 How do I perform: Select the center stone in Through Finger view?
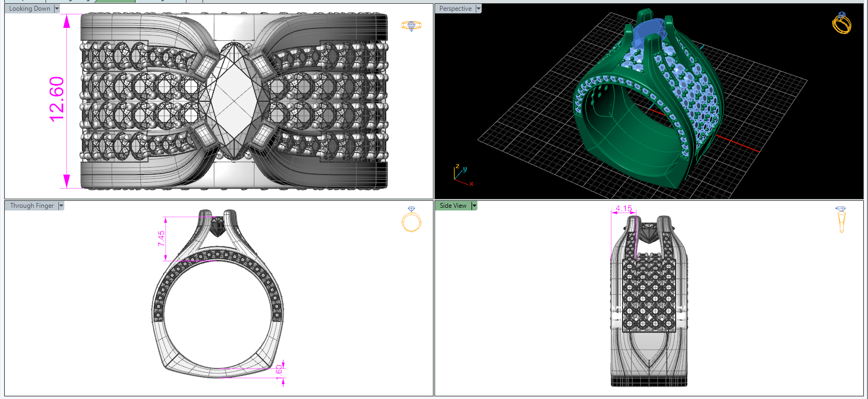point(217,228)
